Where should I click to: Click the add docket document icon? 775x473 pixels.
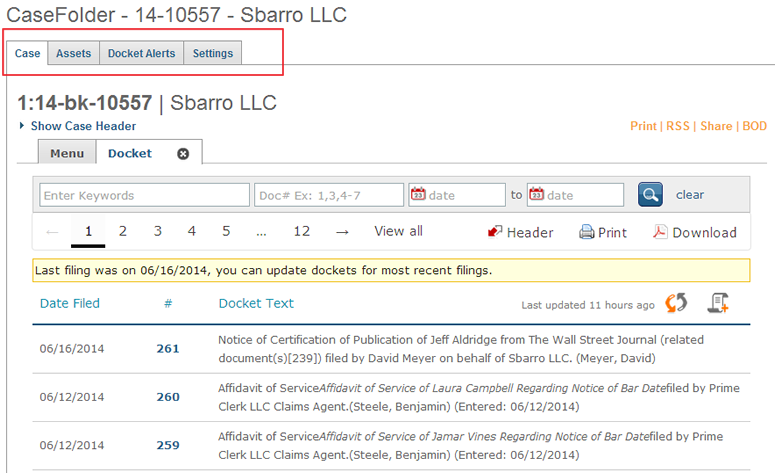[718, 303]
